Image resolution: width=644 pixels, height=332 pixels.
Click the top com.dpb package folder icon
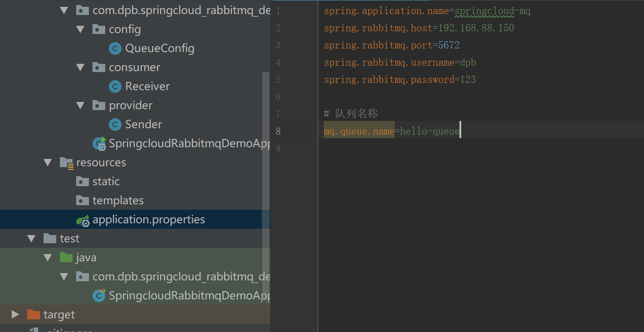[x=83, y=10]
